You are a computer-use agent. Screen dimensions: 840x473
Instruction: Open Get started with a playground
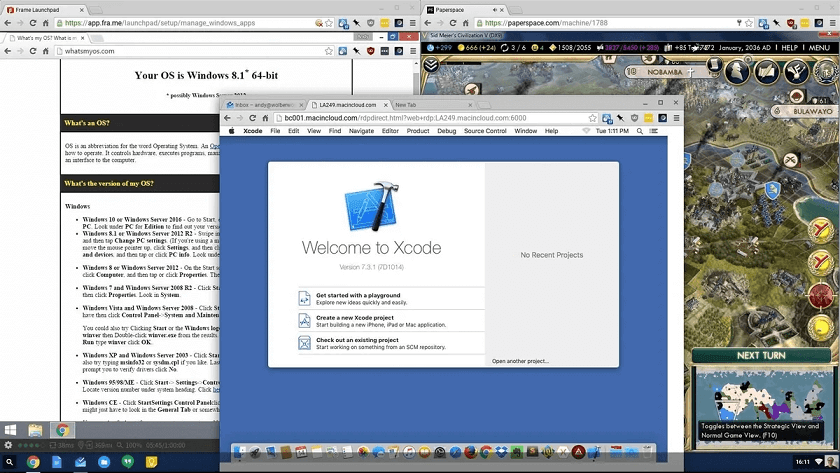(x=358, y=296)
